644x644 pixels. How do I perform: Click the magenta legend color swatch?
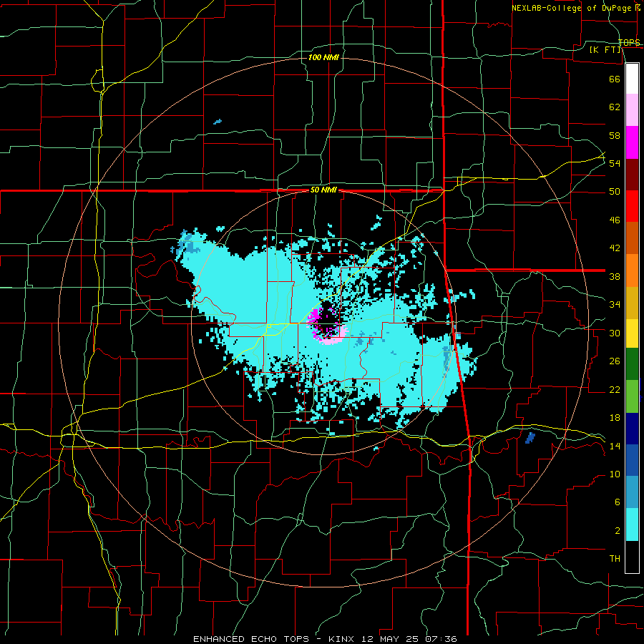632,142
